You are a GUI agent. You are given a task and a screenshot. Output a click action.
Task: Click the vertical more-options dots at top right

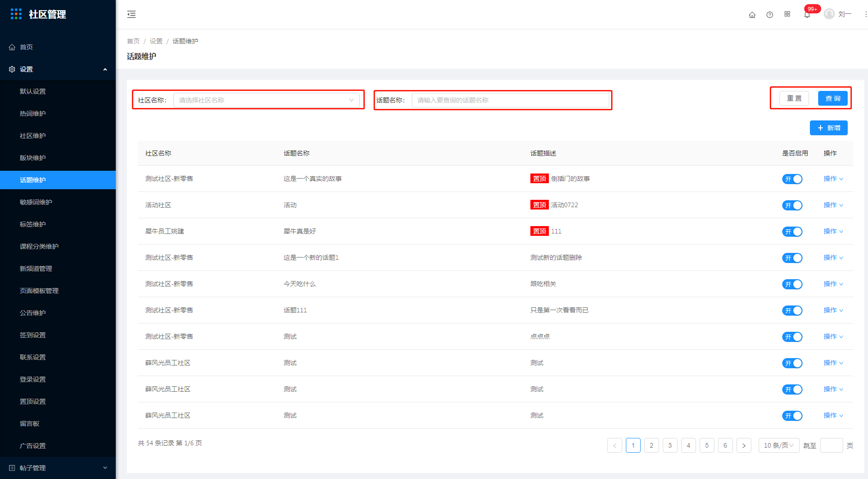865,14
